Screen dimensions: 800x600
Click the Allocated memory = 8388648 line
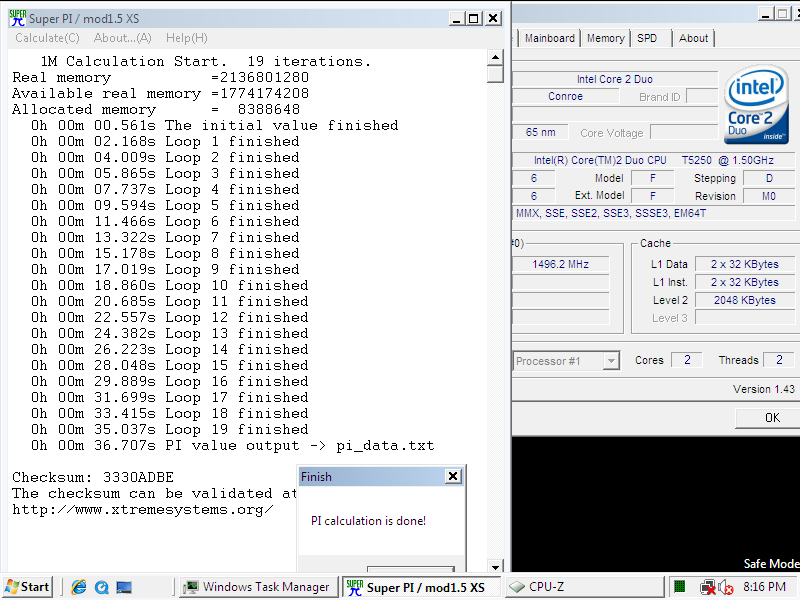click(156, 110)
